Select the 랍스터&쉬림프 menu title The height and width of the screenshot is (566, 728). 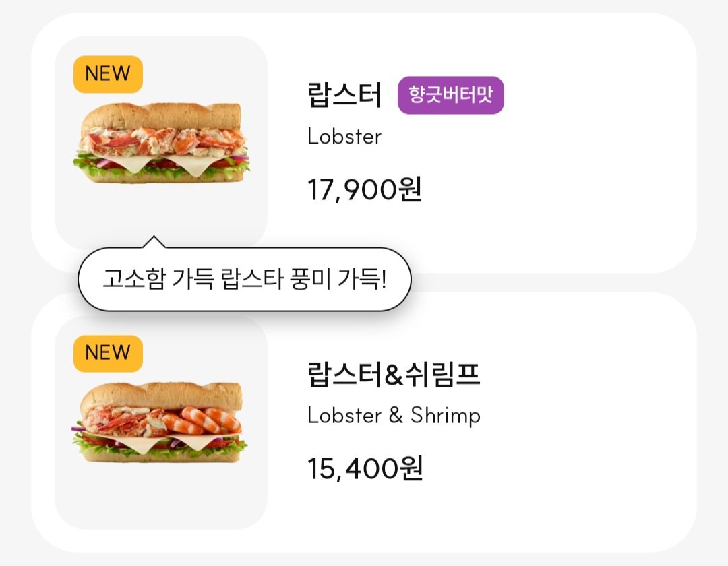coord(393,375)
